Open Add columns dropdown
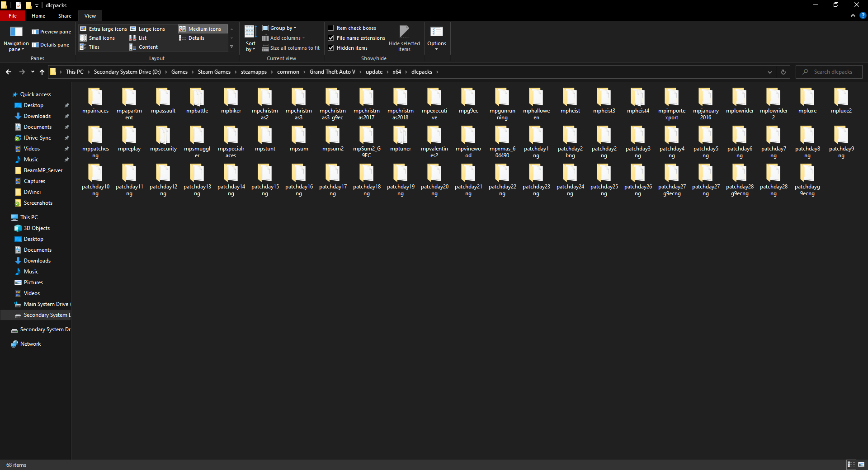 (x=283, y=38)
